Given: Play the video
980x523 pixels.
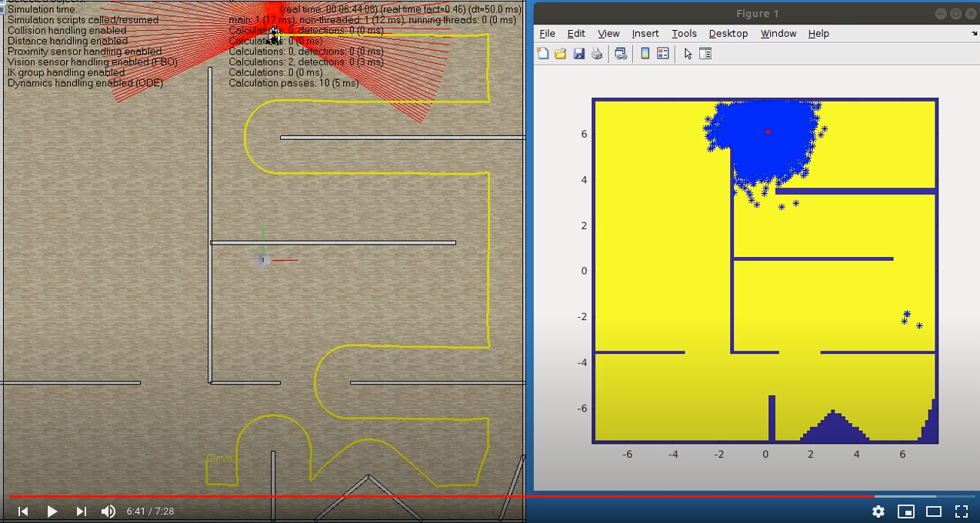Looking at the screenshot, I should (x=52, y=511).
